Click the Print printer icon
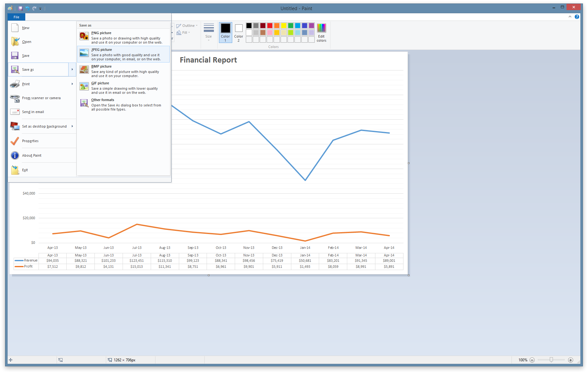This screenshot has width=588, height=373. (x=15, y=84)
